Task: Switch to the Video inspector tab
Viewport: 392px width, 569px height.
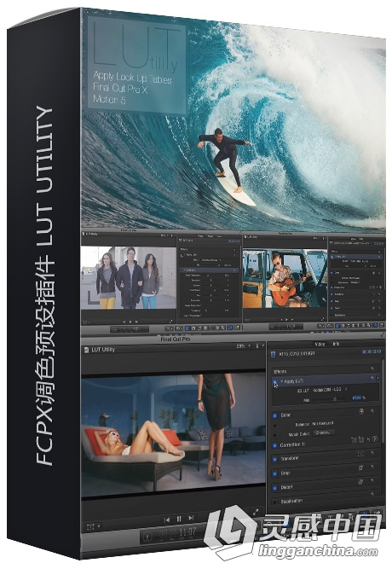Action: click(320, 344)
